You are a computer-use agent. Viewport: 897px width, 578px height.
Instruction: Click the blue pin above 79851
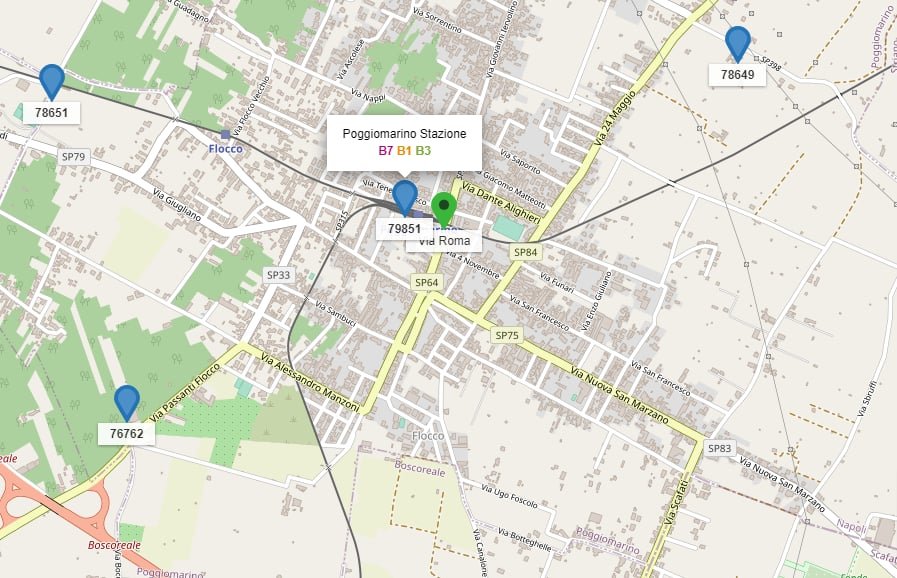(405, 197)
